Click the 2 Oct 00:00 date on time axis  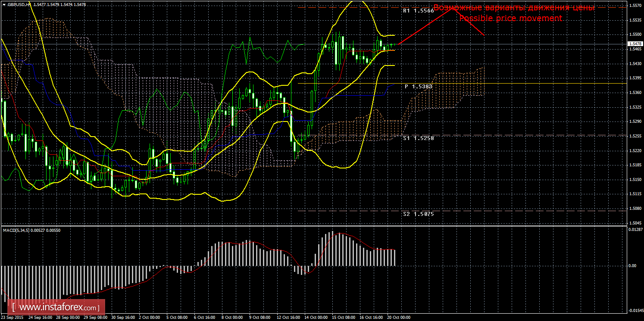tap(149, 318)
